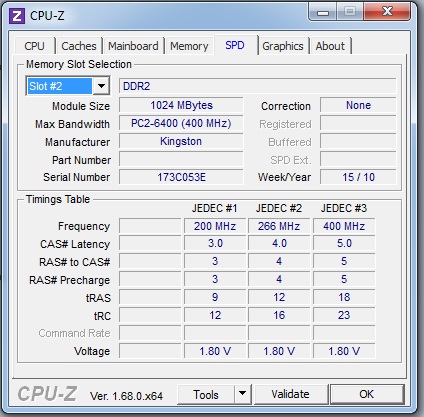Image resolution: width=424 pixels, height=417 pixels.
Task: Select serial number 173C053E
Action: (181, 177)
